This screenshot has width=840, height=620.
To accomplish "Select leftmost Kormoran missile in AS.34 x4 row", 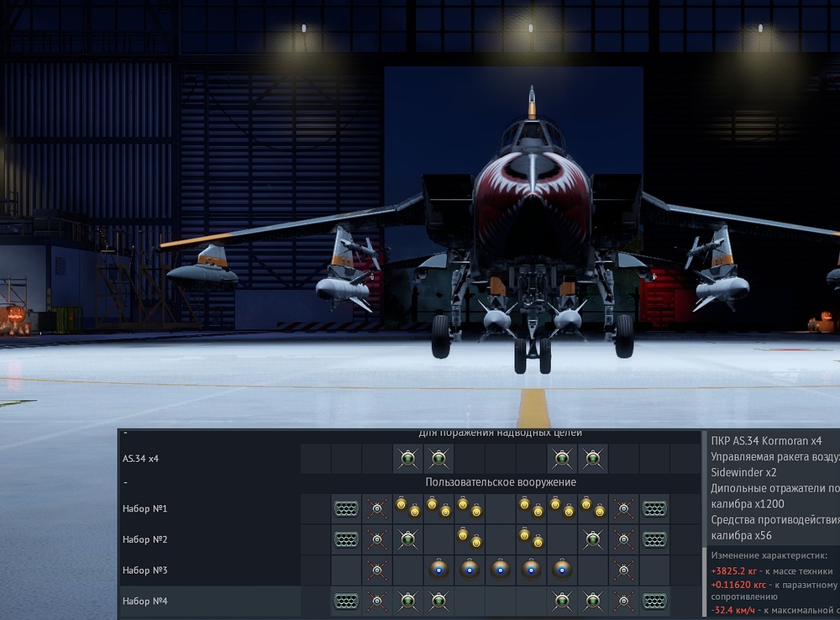I will tap(407, 459).
